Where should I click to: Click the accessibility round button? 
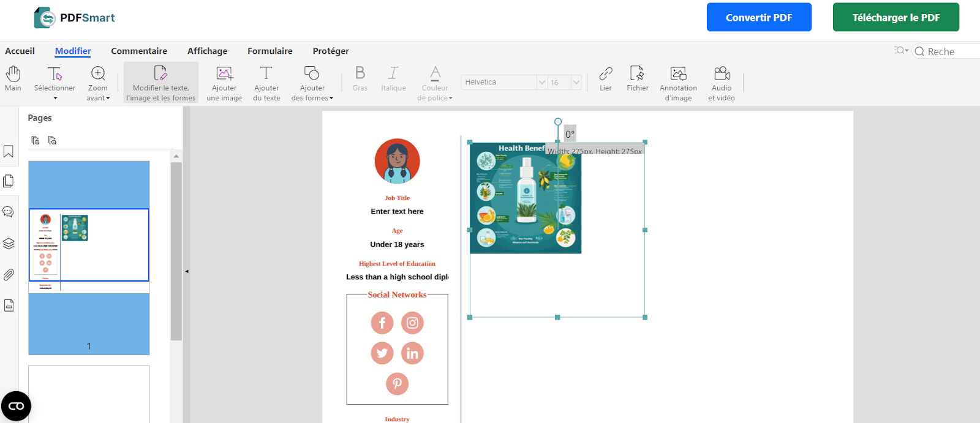coord(16,406)
